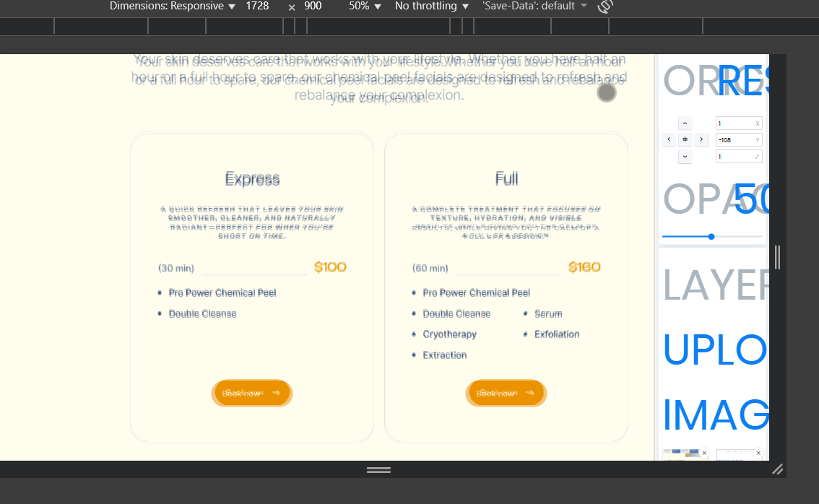This screenshot has width=819, height=504.
Task: Remove the second layer thumbnail via X
Action: click(758, 453)
